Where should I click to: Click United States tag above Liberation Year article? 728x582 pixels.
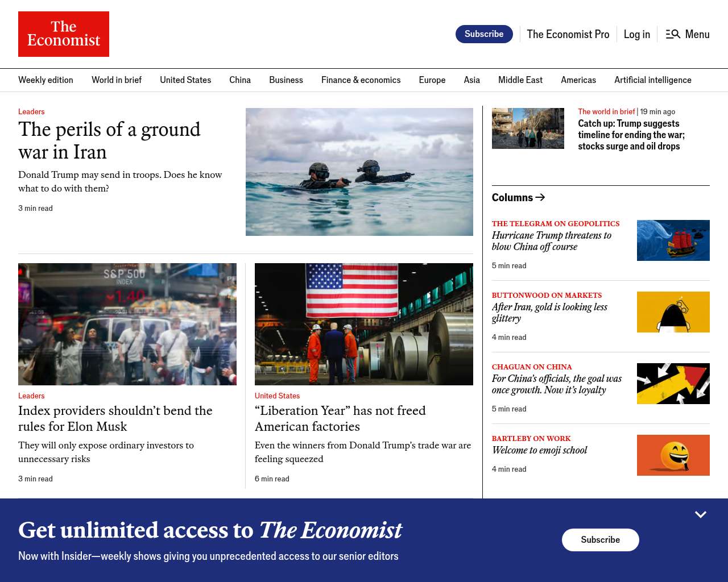[x=277, y=396]
